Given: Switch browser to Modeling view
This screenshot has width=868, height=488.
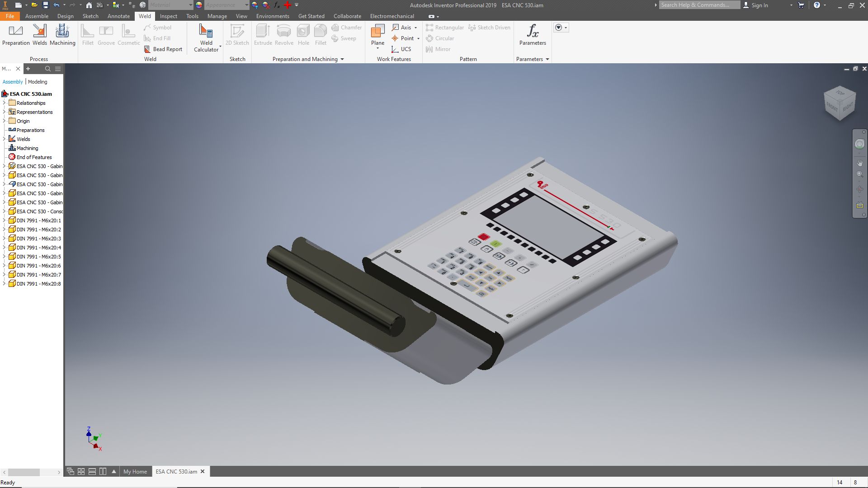Looking at the screenshot, I should click(x=38, y=82).
